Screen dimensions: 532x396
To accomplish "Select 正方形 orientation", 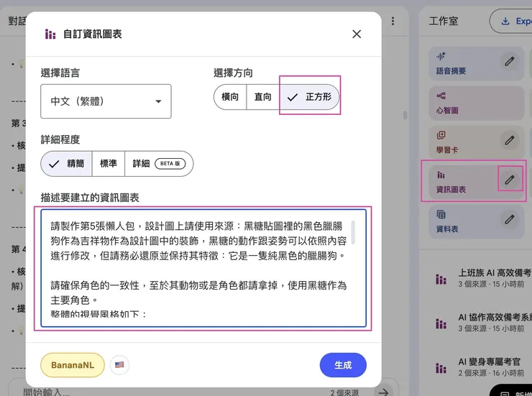I will tap(309, 97).
